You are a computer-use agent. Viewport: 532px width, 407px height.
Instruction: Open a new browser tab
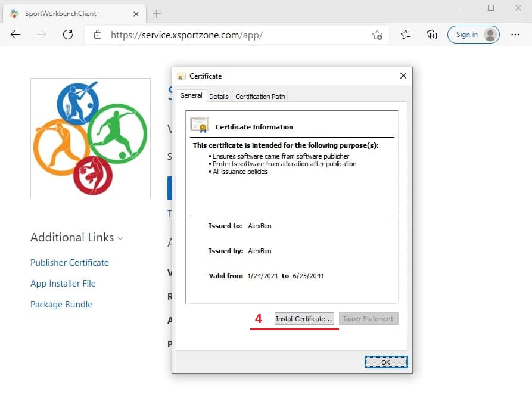click(x=157, y=13)
